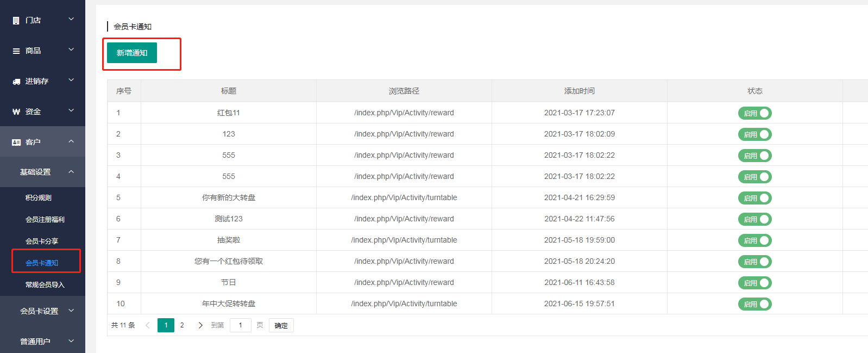
Task: Click the title cell 你有新的大转盘
Action: pyautogui.click(x=229, y=197)
